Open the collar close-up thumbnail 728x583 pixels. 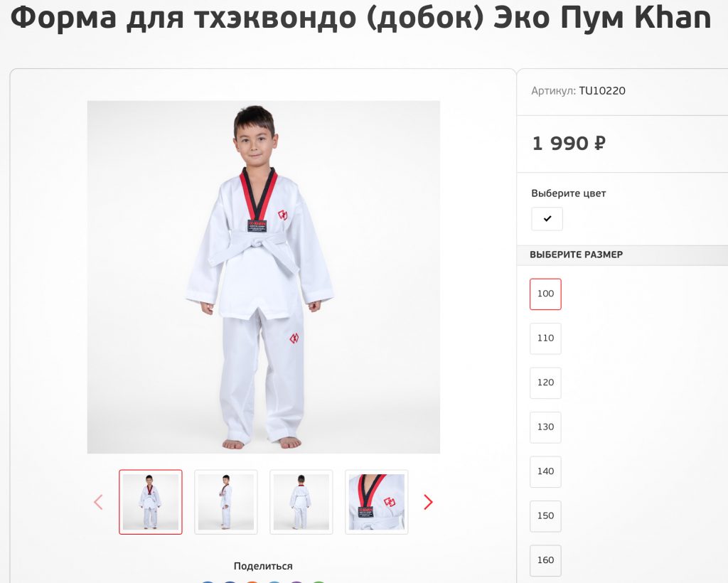(377, 502)
